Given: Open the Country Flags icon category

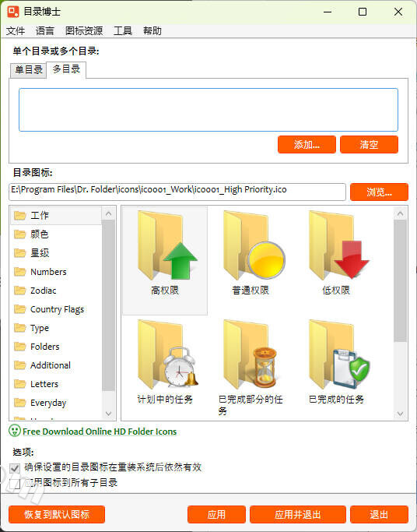Looking at the screenshot, I should point(57,309).
